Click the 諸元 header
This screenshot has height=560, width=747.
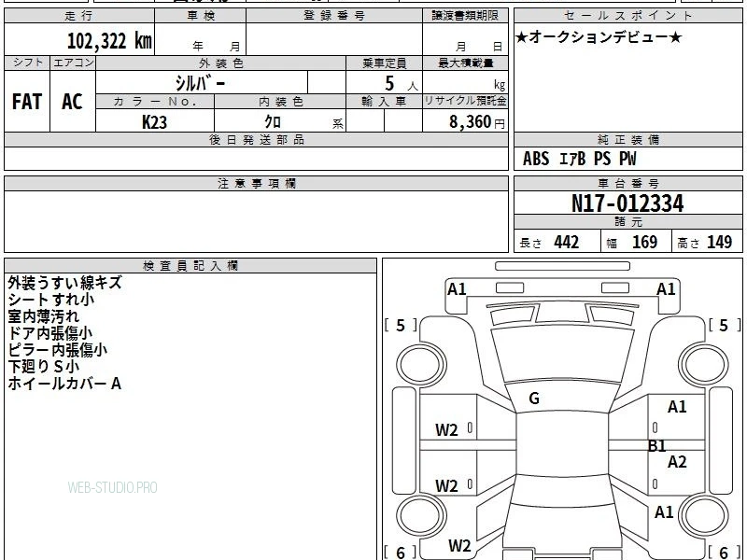pos(627,222)
